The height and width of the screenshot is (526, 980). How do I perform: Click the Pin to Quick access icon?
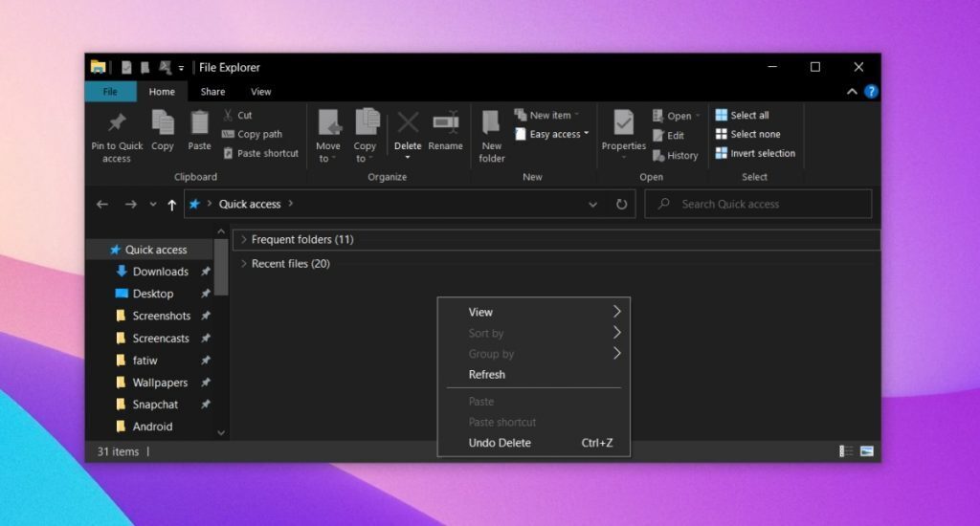pos(117,123)
